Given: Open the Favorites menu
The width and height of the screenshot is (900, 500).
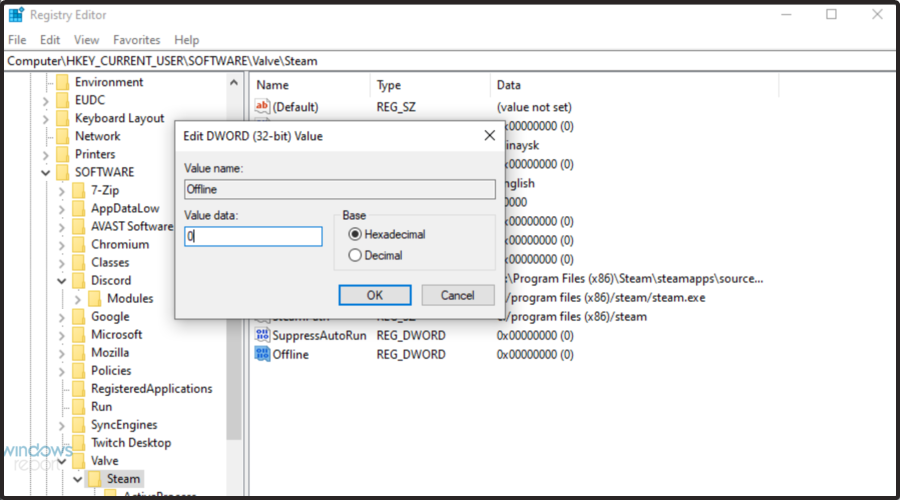Looking at the screenshot, I should 137,40.
